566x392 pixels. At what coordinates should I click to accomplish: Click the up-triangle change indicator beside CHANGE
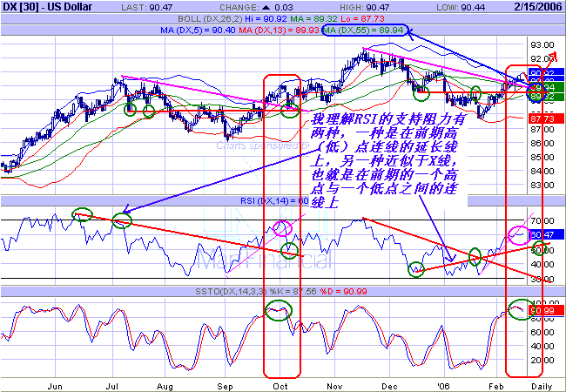(x=266, y=7)
